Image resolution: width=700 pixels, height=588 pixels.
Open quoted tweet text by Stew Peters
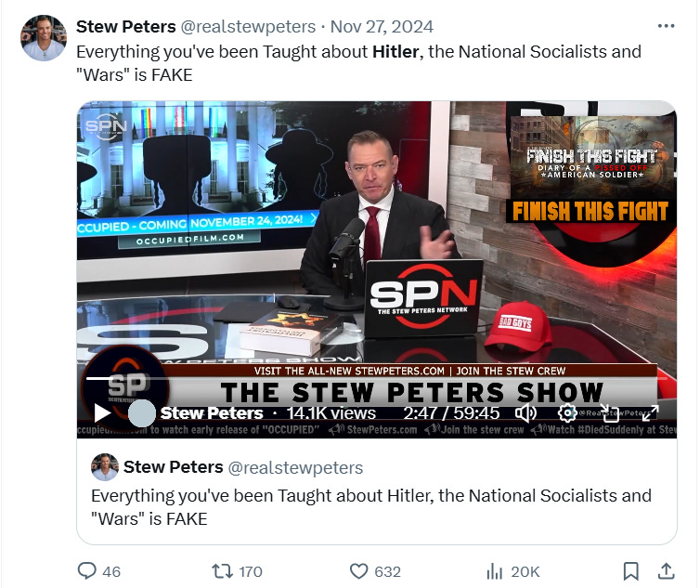click(x=371, y=507)
